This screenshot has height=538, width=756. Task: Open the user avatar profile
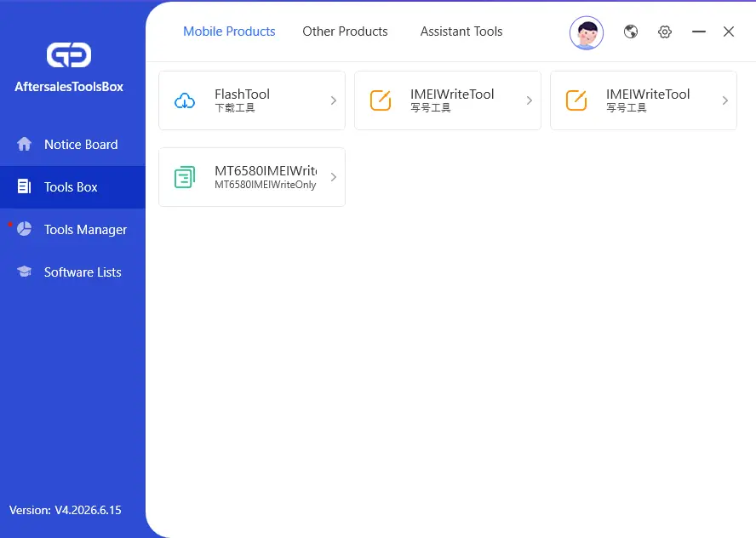click(x=587, y=32)
